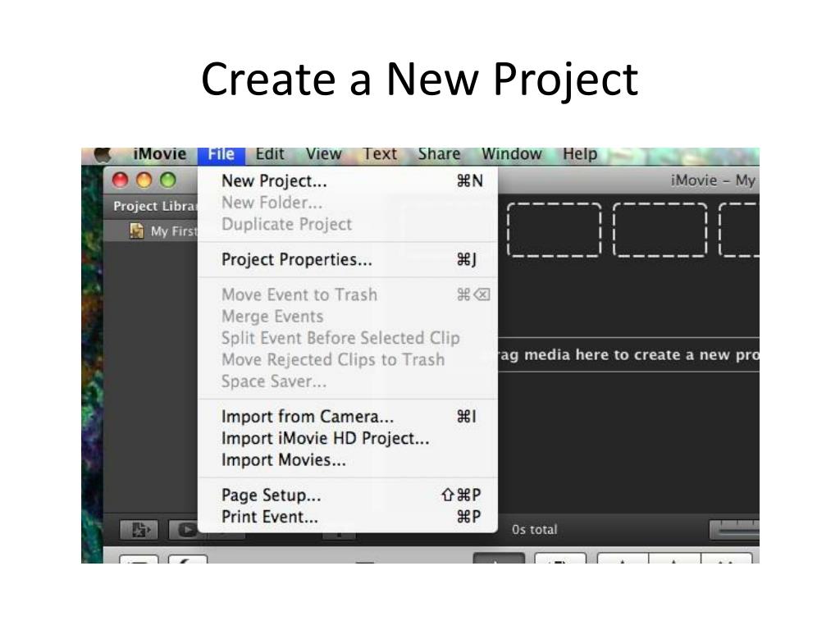Click the first dashed clip placeholder
This screenshot has height=630, width=840.
(554, 230)
